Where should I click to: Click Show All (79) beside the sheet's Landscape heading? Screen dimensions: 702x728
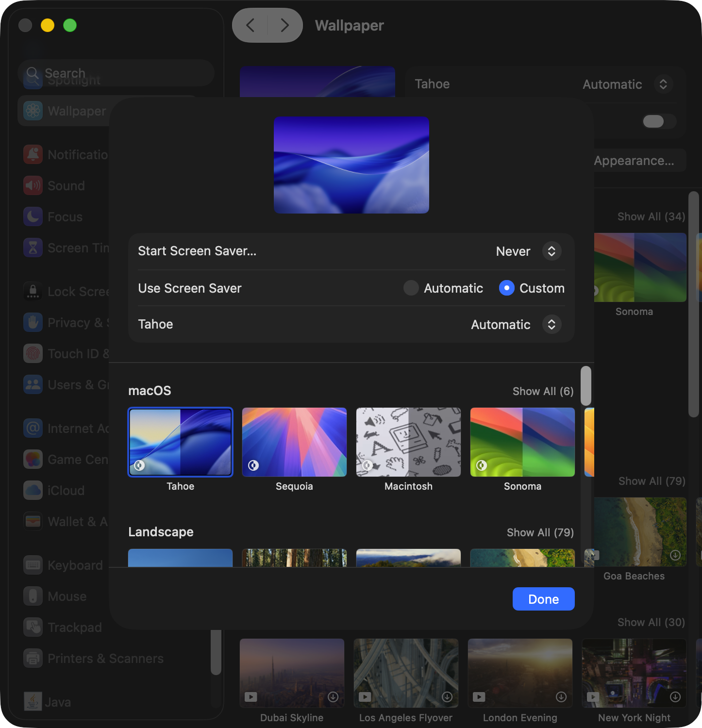point(540,532)
